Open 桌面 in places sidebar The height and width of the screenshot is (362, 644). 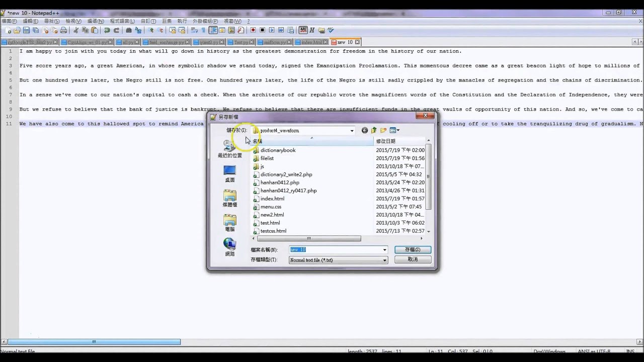(229, 174)
